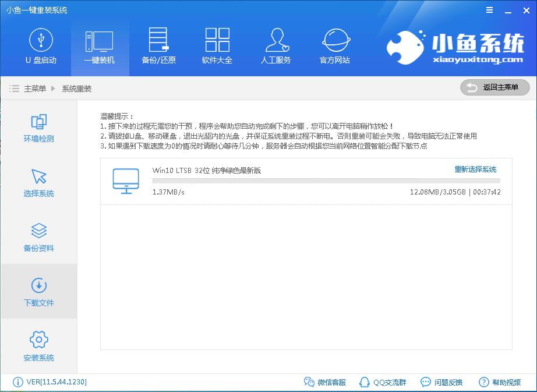
Task: Open the 备份资料 backup step
Action: tap(38, 237)
